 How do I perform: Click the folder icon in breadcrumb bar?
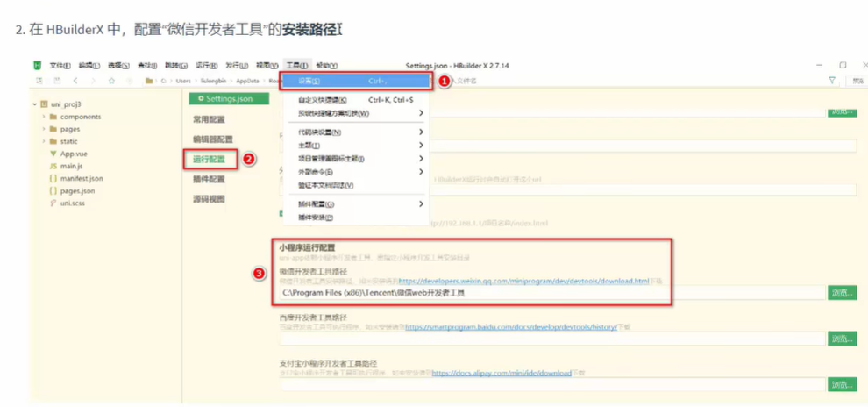[149, 81]
